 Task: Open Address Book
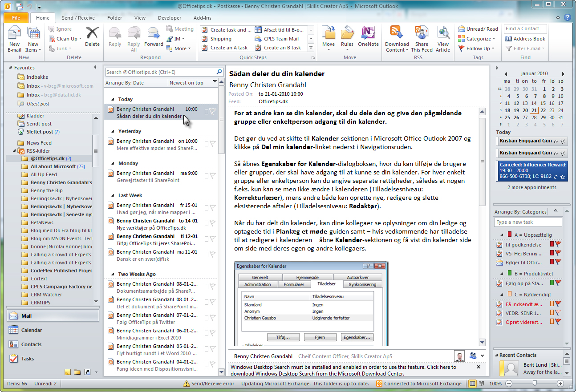tap(525, 39)
